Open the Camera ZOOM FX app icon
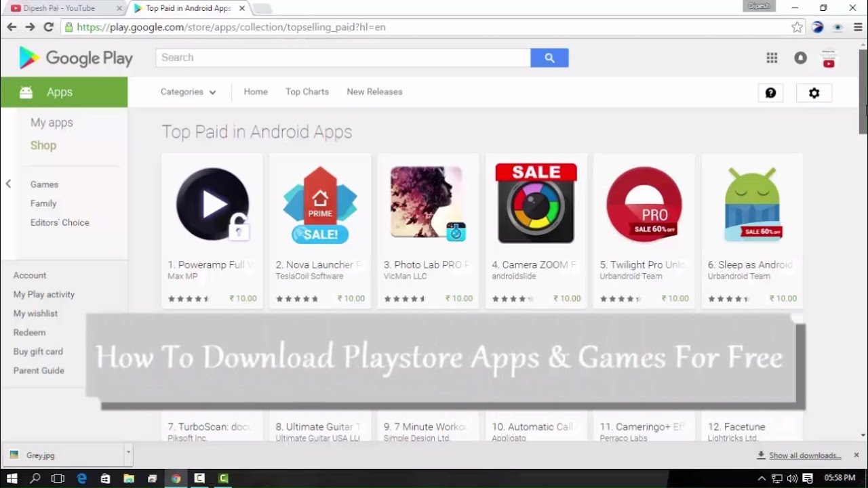 tap(536, 203)
